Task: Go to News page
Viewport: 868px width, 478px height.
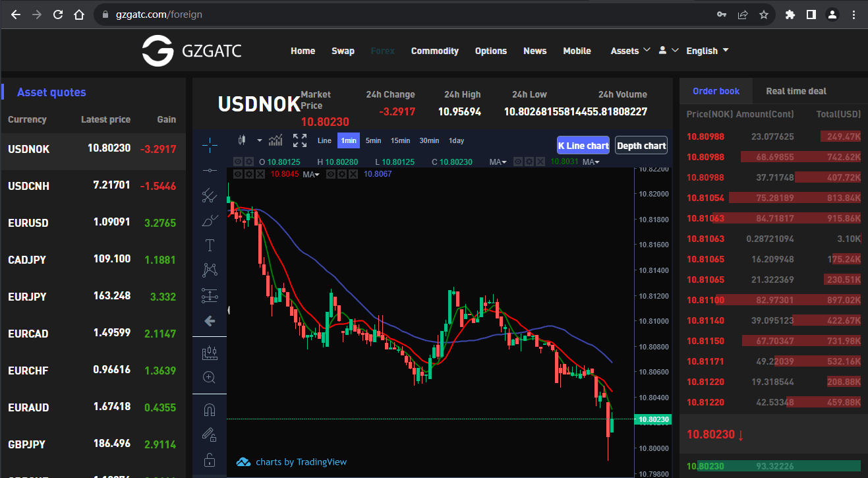Action: [x=535, y=51]
